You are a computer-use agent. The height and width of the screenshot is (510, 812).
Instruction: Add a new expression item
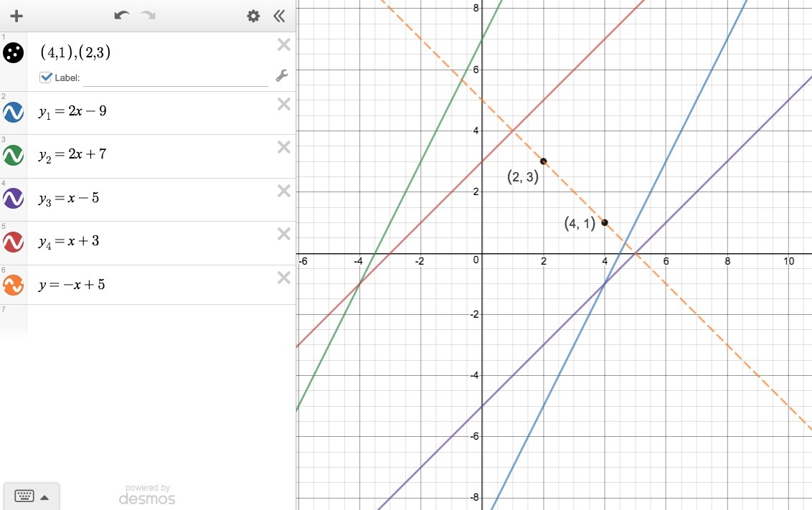pos(16,16)
